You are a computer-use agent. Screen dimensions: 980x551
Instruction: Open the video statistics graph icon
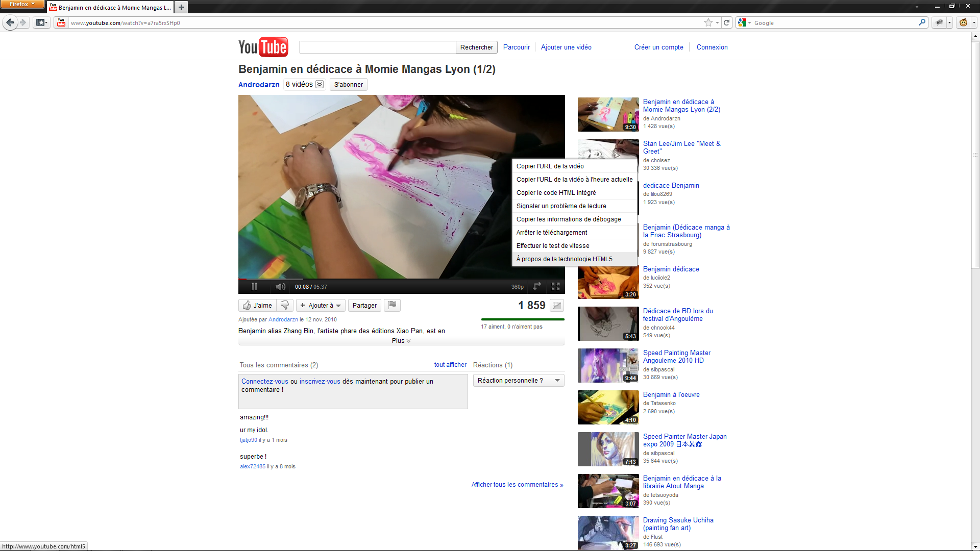click(557, 306)
